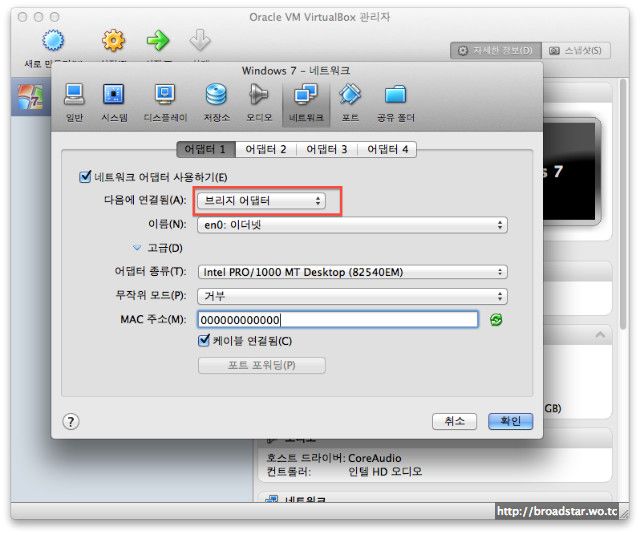Click the Windows 7 preview thumbnail
Viewport: 640px width, 535px height.
[x=571, y=171]
